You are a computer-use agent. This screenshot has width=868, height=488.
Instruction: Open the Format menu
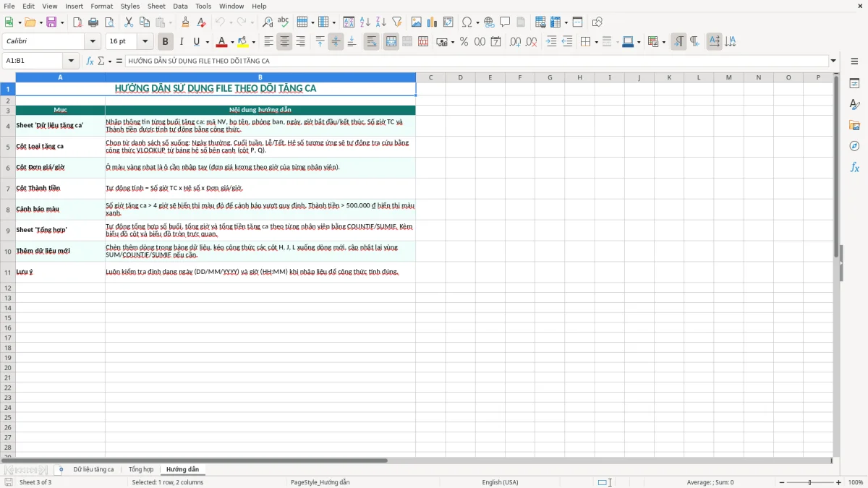(x=102, y=6)
